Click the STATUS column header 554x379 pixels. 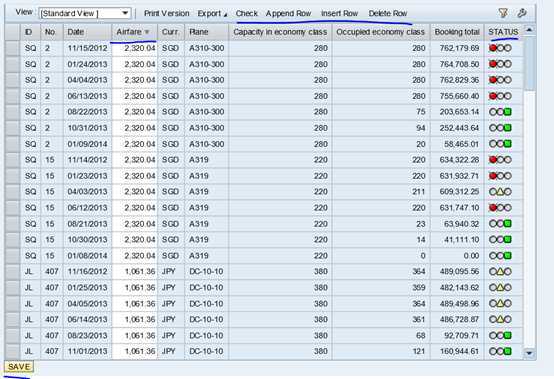click(x=503, y=32)
